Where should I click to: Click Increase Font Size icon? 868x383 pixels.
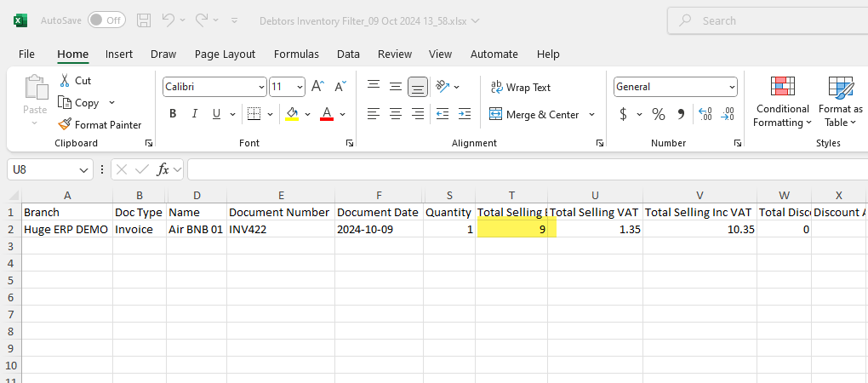317,86
